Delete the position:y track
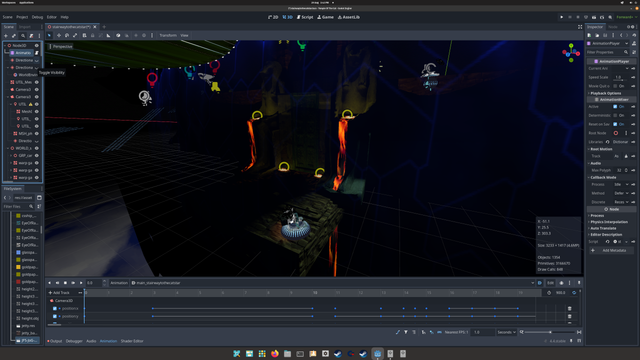Image resolution: width=640 pixels, height=360 pixels. tap(569, 316)
